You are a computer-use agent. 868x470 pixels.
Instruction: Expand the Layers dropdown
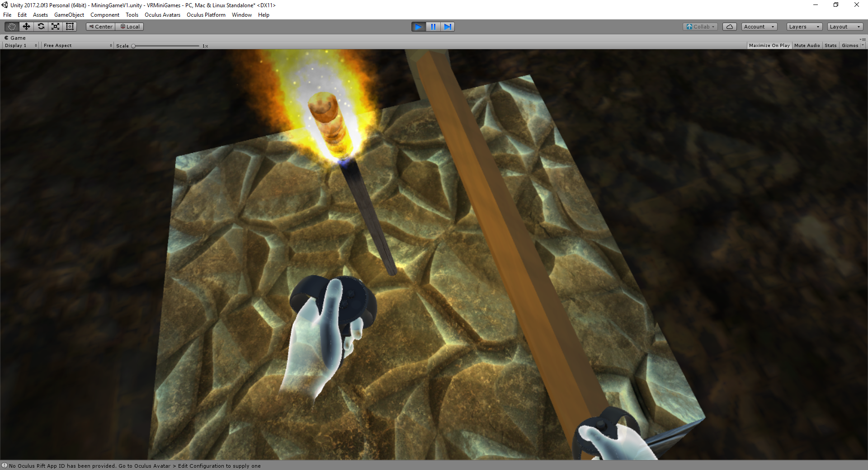click(x=804, y=27)
